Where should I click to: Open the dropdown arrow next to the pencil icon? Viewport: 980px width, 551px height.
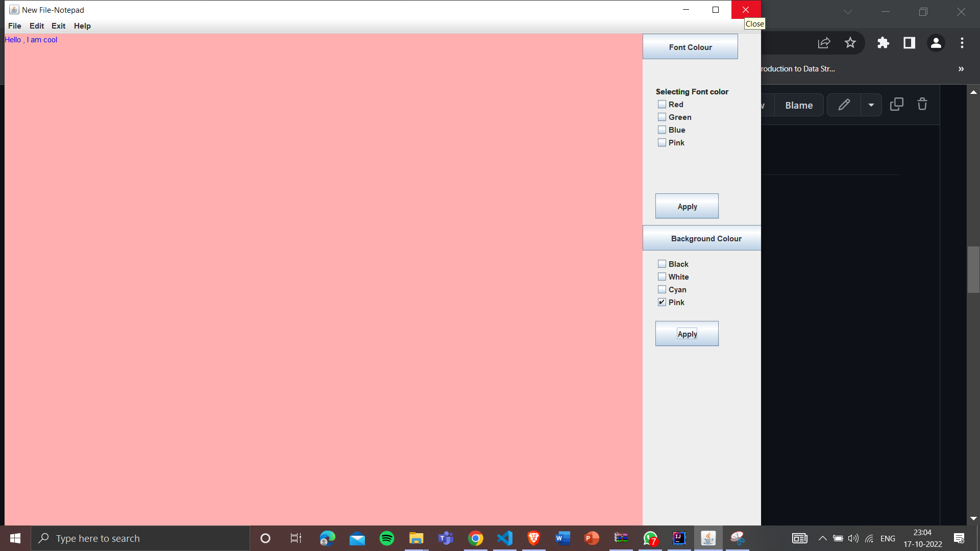click(871, 105)
